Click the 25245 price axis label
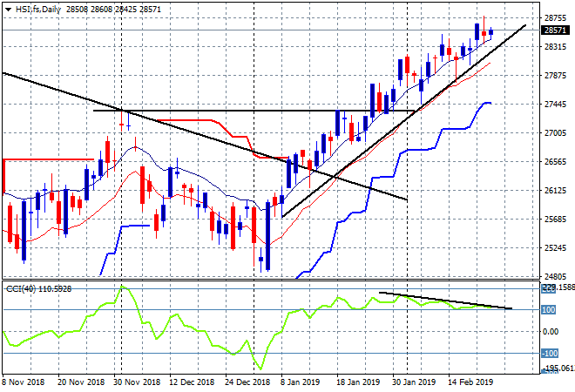Screen dimensions: 575x392 pyautogui.click(x=555, y=248)
